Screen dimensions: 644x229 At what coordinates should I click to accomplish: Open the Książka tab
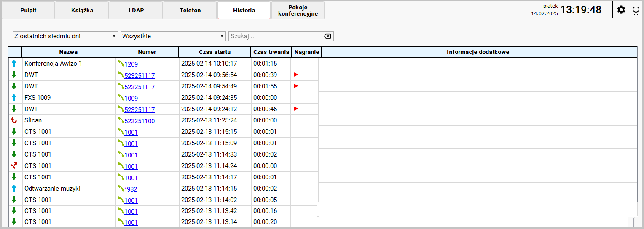(82, 10)
